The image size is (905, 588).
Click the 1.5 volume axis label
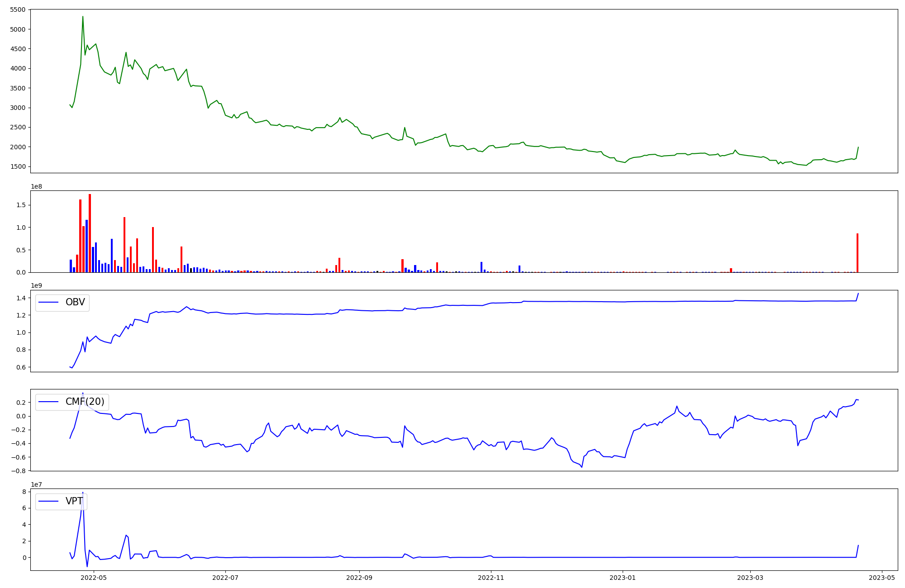click(22, 205)
